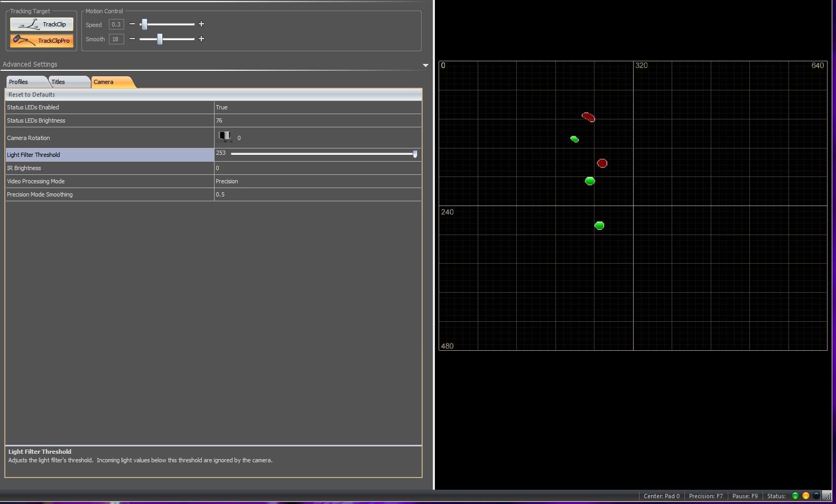The height and width of the screenshot is (504, 836).
Task: Collapse the Advanced Settings section arrow
Action: [x=425, y=65]
